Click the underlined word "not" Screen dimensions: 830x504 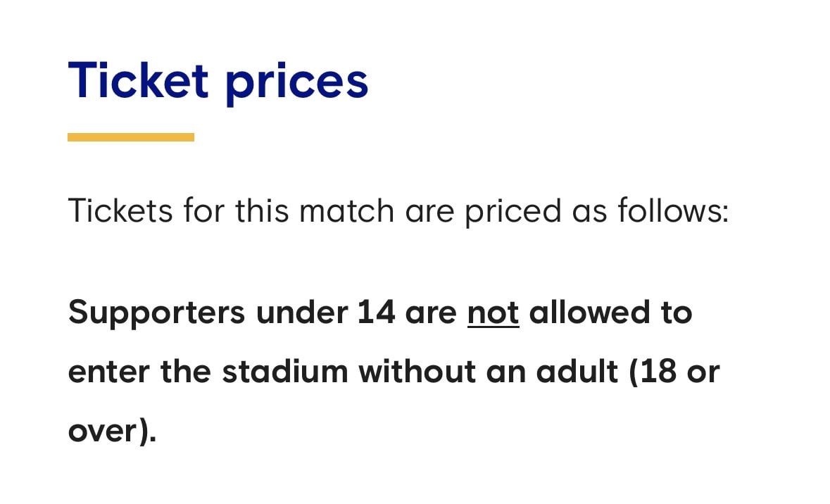(493, 313)
